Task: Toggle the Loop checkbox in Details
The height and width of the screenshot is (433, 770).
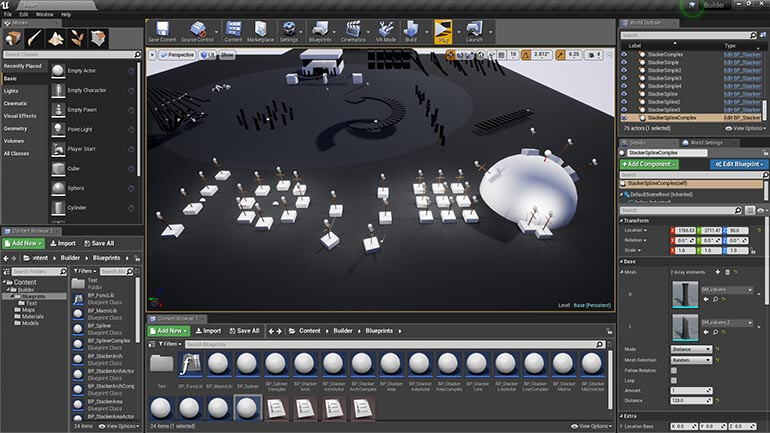Action: (x=674, y=380)
